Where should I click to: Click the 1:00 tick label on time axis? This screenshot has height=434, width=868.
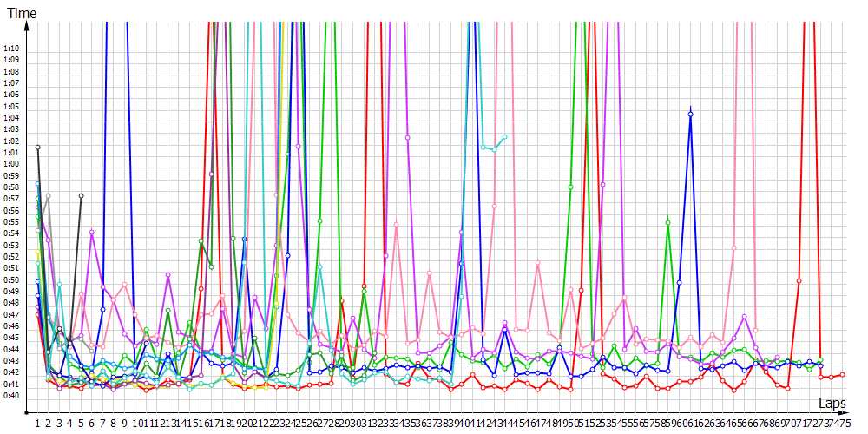click(11, 164)
